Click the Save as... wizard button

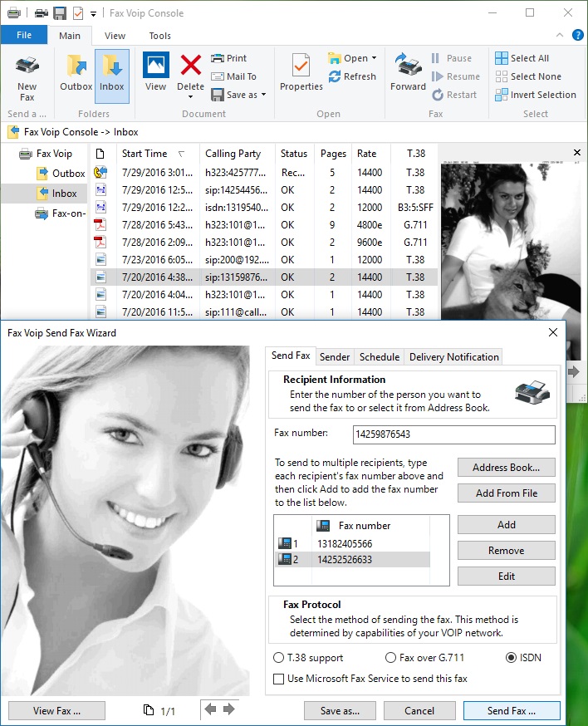tap(340, 711)
